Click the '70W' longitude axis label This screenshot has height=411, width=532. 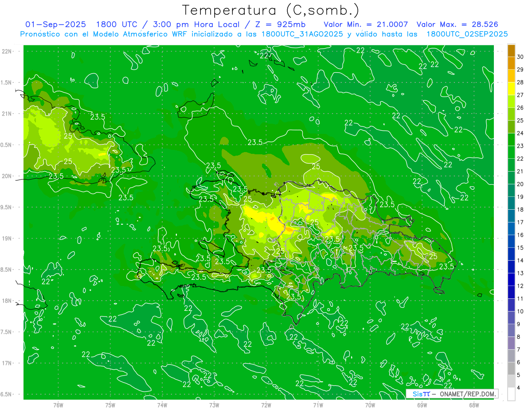tap(370, 405)
